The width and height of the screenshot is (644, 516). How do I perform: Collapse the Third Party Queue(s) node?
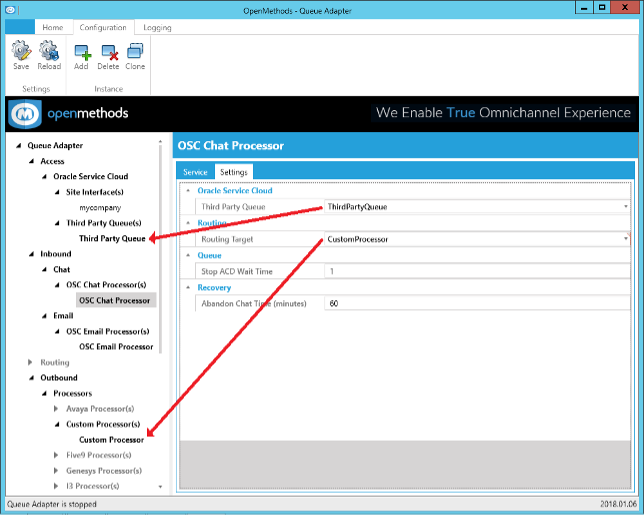pos(57,223)
